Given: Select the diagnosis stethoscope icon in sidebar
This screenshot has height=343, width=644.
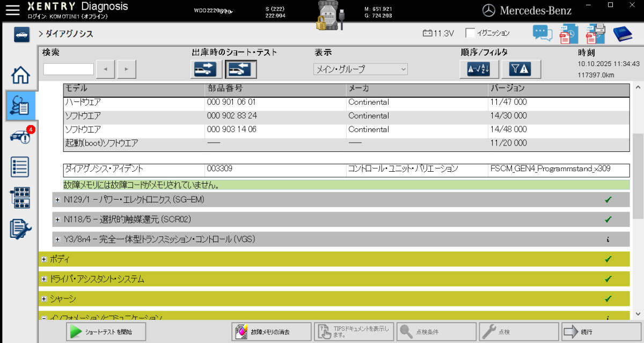Looking at the screenshot, I should pos(20,106).
